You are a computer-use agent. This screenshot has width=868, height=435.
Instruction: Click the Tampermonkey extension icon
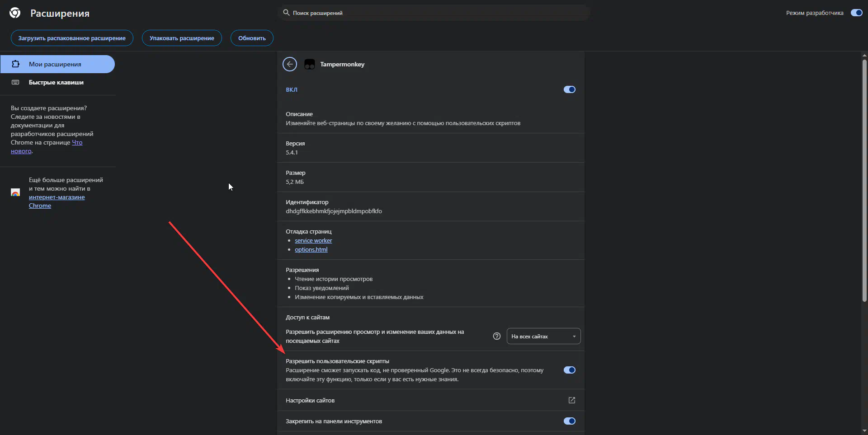pyautogui.click(x=310, y=64)
